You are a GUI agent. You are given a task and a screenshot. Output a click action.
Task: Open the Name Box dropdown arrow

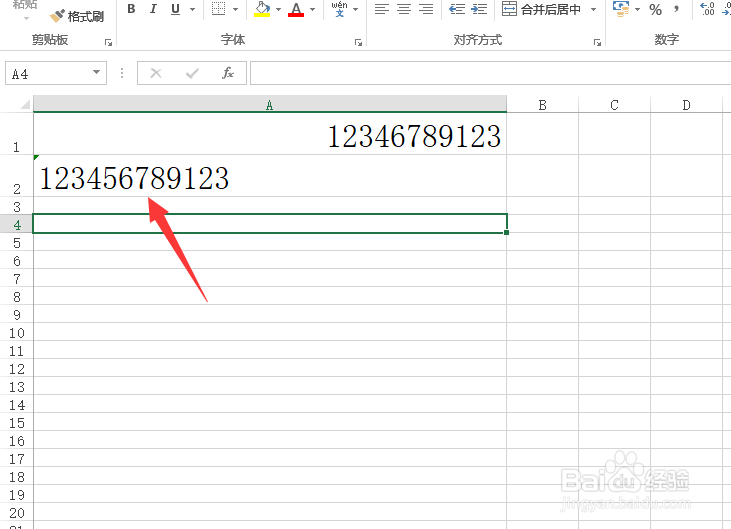click(x=97, y=72)
